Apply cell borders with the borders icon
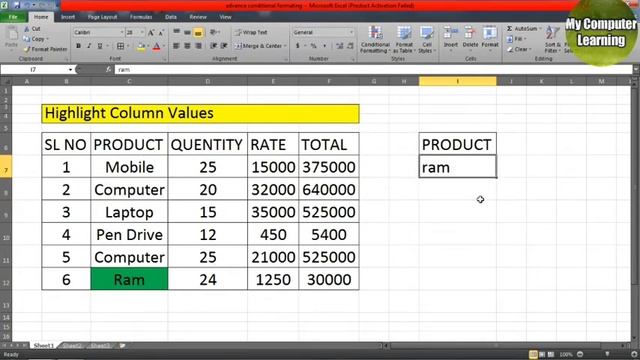 (x=120, y=46)
